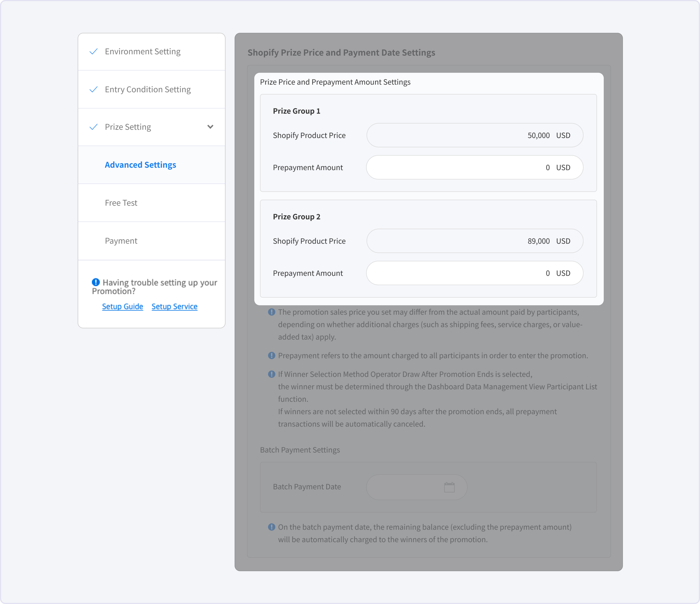Viewport: 700px width, 604px height.
Task: Click Prize Price and Prepayment Amount Settings label
Action: pos(335,82)
